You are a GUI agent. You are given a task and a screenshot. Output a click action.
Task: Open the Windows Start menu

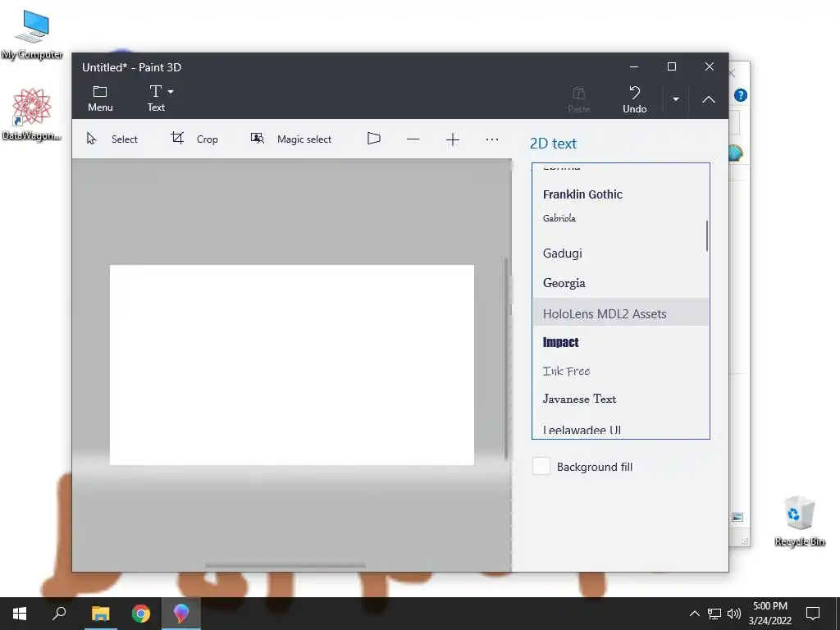[x=20, y=614]
